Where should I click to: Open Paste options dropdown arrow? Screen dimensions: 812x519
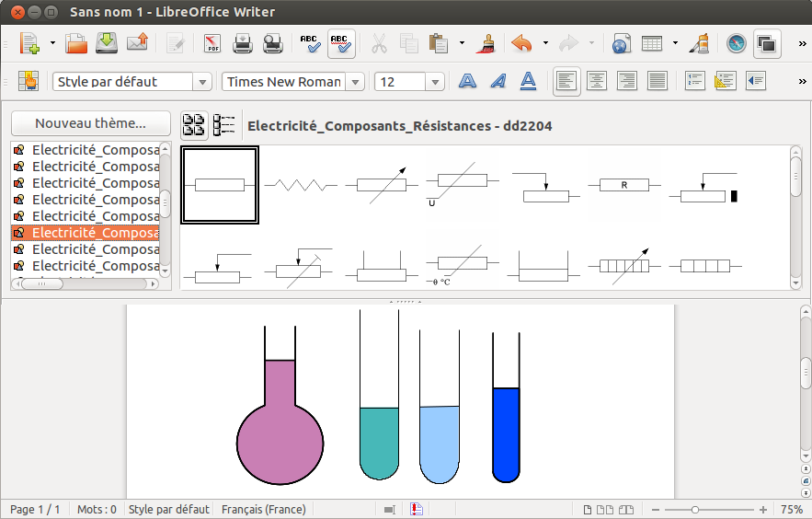(x=462, y=43)
